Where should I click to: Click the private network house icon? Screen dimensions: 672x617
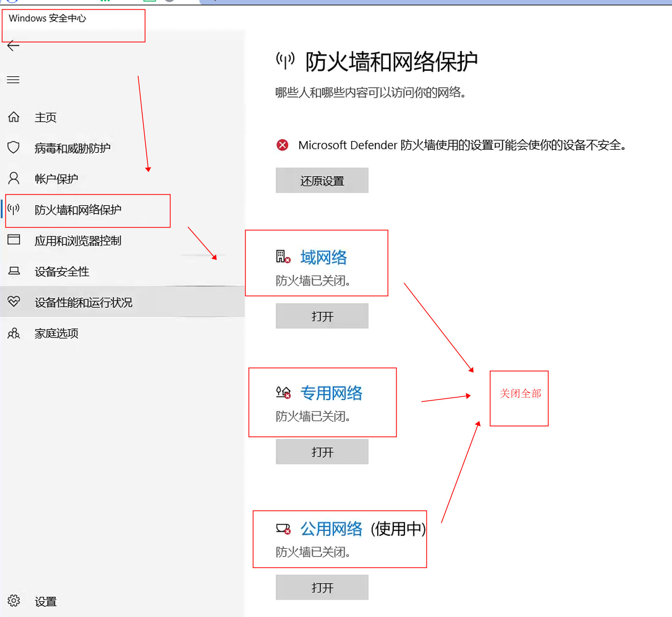tap(283, 392)
